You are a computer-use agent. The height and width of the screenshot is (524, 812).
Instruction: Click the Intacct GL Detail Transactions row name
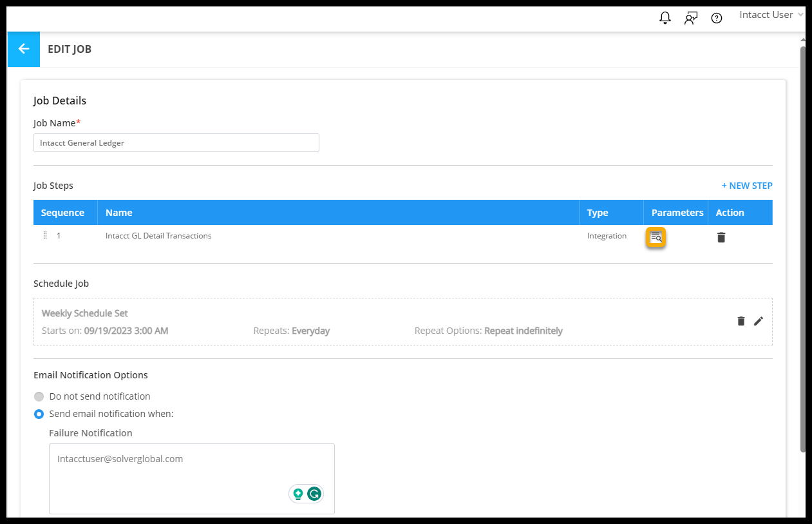pos(158,236)
